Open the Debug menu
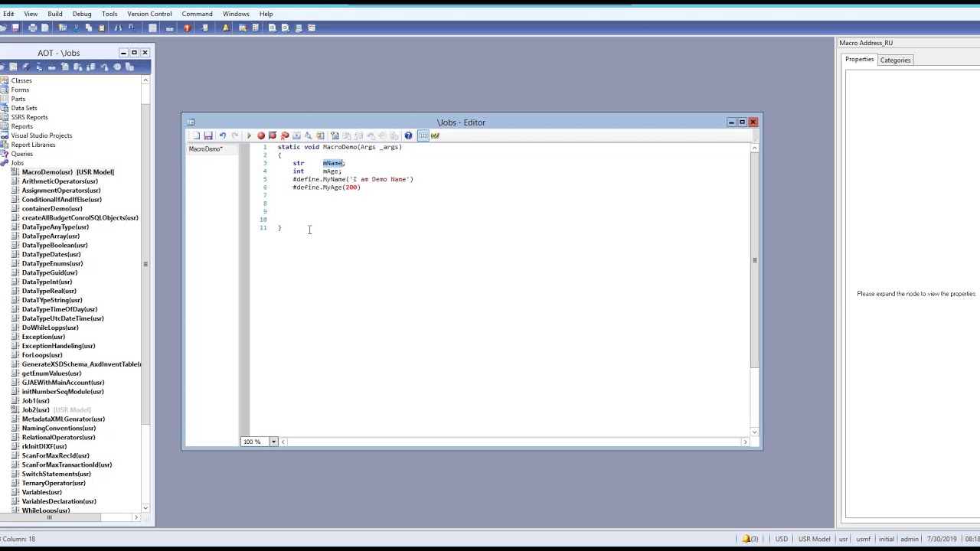 [82, 14]
